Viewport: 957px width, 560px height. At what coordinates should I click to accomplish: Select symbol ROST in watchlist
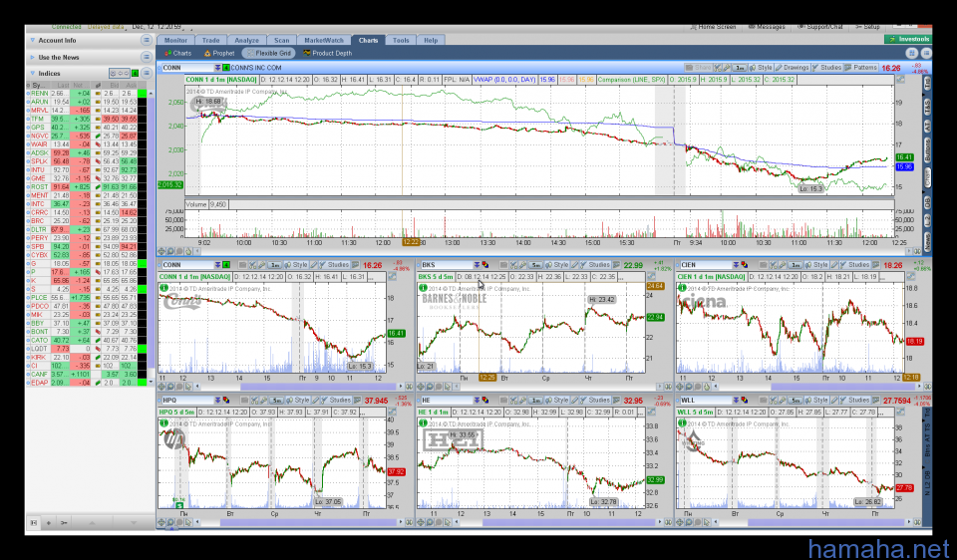tap(40, 187)
